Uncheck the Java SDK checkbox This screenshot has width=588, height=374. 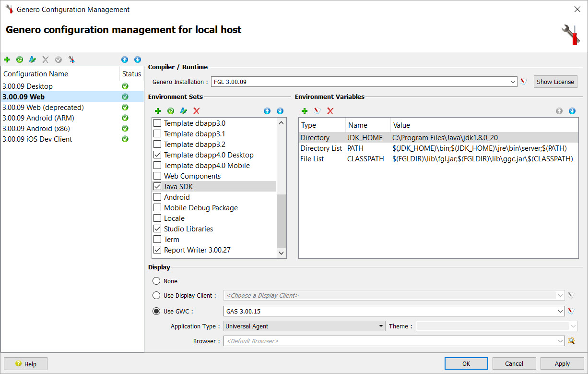tap(157, 187)
